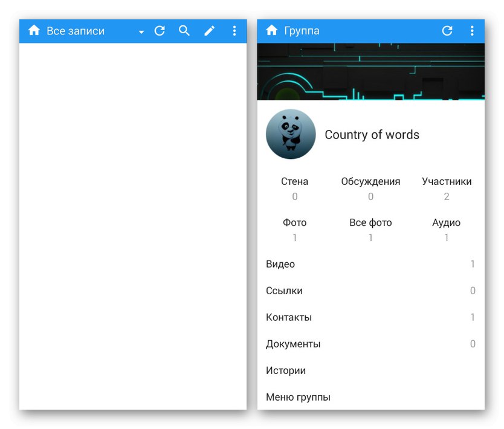View the Участники list
This screenshot has width=504, height=429.
pyautogui.click(x=447, y=189)
